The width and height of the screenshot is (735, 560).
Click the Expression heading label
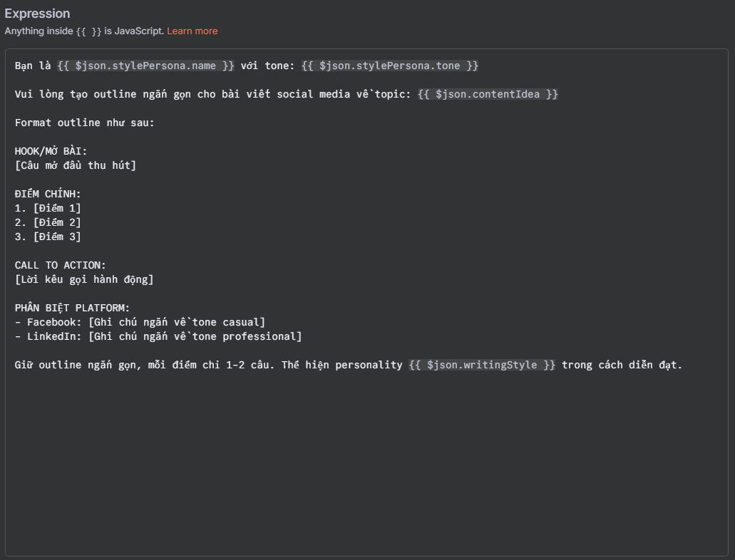click(x=37, y=14)
